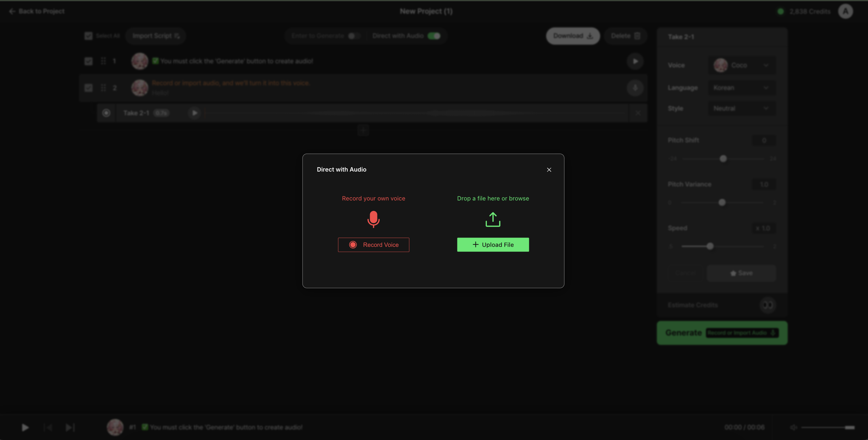Click drag handle icon of line 2
The width and height of the screenshot is (868, 440).
[x=103, y=88]
